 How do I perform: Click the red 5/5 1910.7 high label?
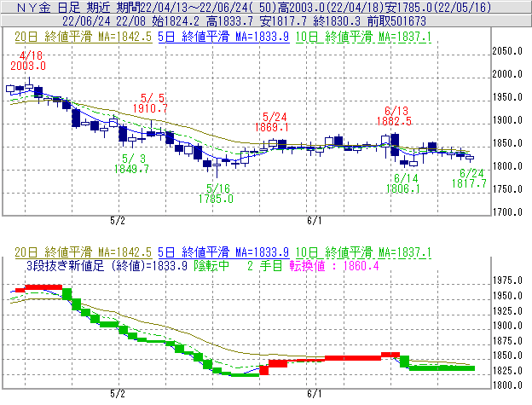coord(150,103)
